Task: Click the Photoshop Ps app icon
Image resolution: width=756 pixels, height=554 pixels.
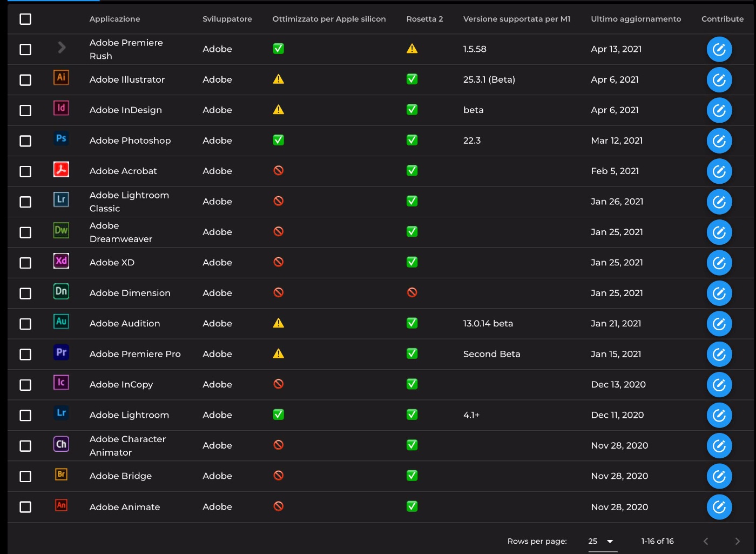Action: click(61, 138)
